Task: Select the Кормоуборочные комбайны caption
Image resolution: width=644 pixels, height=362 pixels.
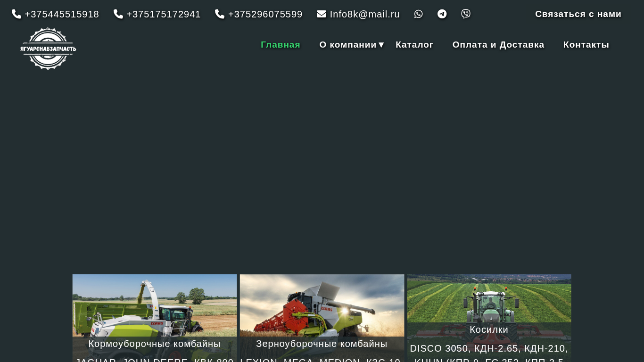Action: [x=155, y=344]
